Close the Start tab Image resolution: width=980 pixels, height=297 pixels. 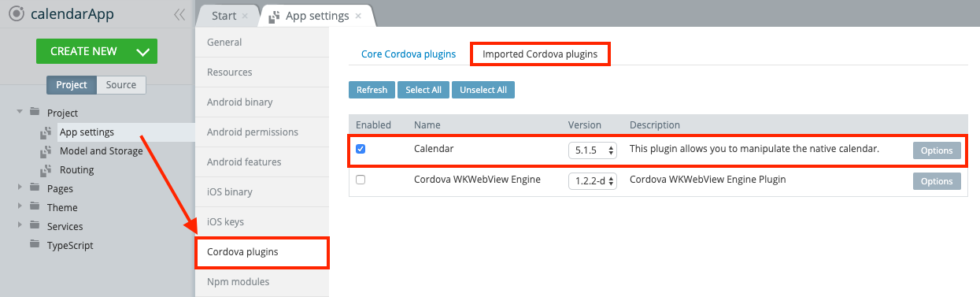[x=245, y=16]
